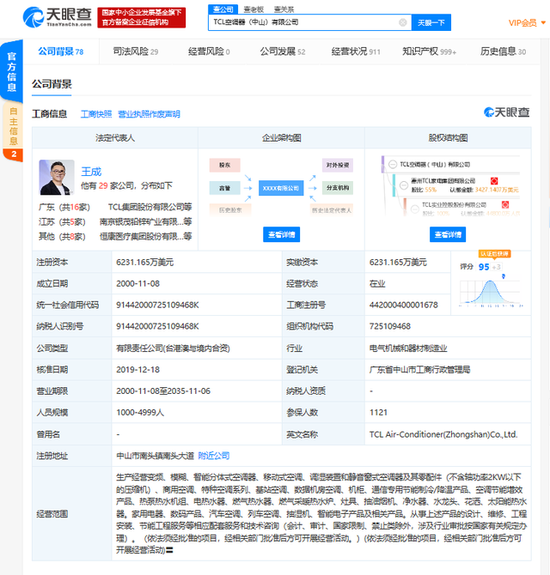Image resolution: width=550 pixels, height=575 pixels.
Task: Open the 司法风险 29 tab
Action: 135,52
